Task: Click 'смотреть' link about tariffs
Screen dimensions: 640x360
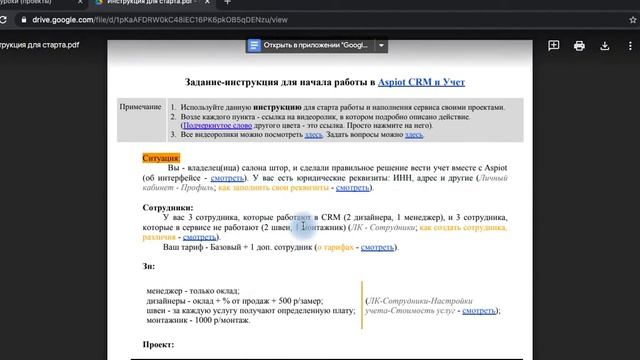Action: point(377,247)
